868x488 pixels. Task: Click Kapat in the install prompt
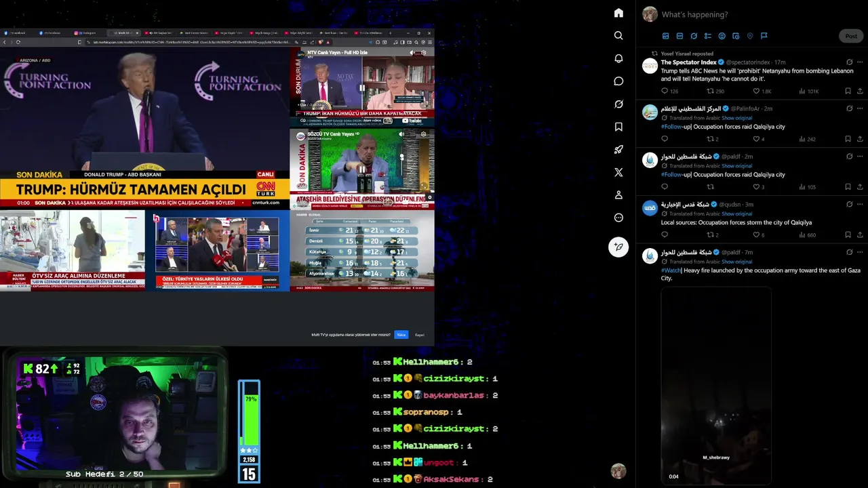[420, 335]
